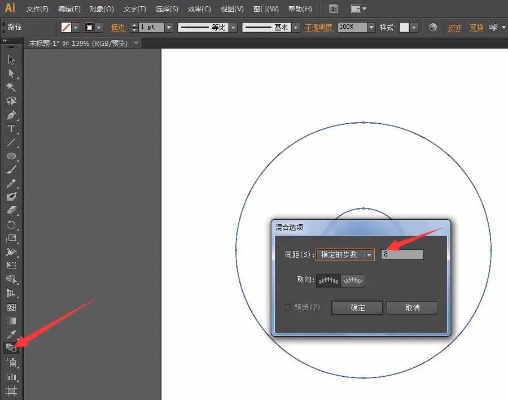
Task: Select the Type tool
Action: (11, 129)
